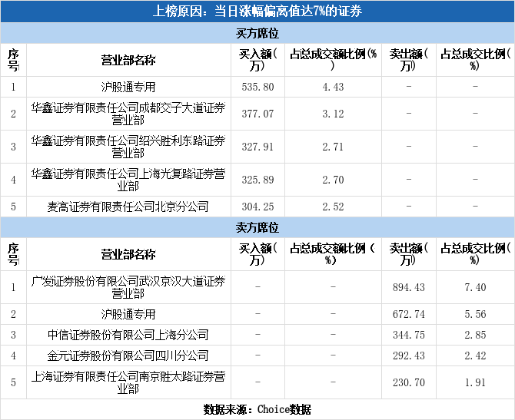Select the buy amount 325.89
This screenshot has height=420, width=515.
tap(257, 180)
